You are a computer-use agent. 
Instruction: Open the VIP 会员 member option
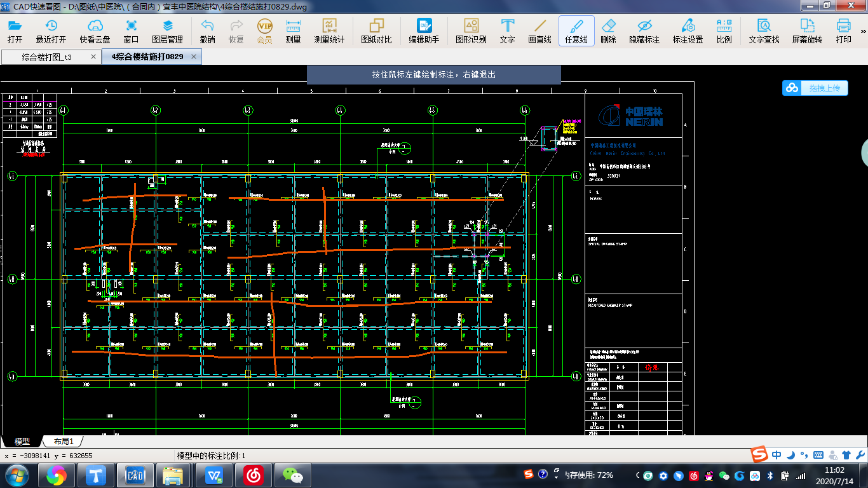(x=264, y=31)
